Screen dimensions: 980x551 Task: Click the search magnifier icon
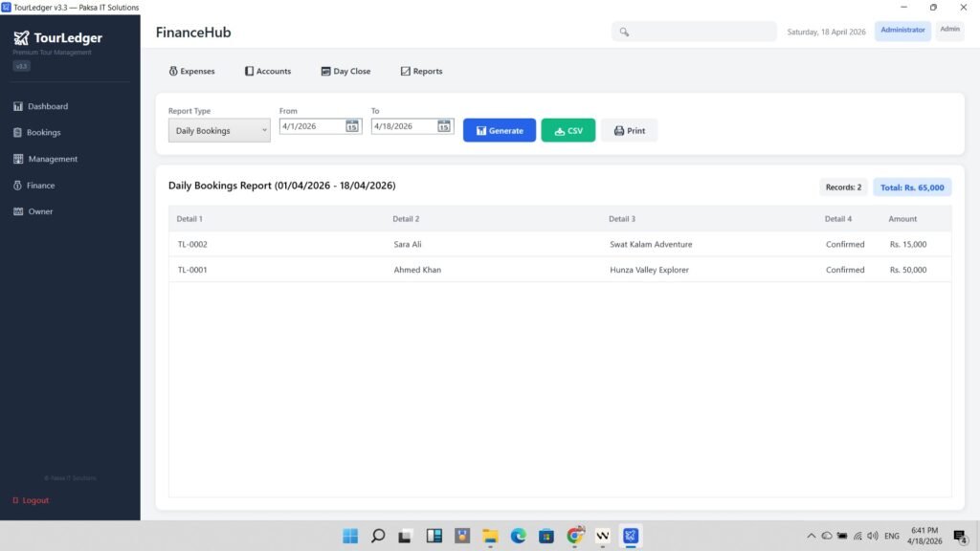(x=623, y=31)
